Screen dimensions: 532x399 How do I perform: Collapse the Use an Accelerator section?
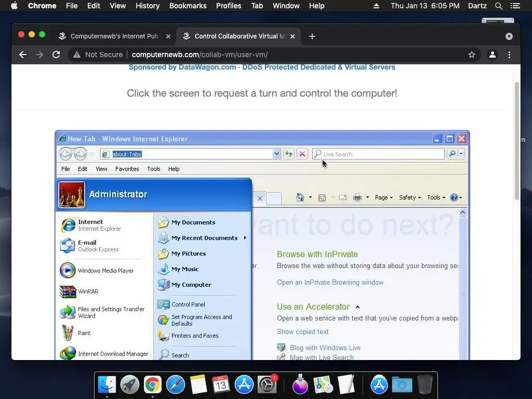click(x=357, y=307)
